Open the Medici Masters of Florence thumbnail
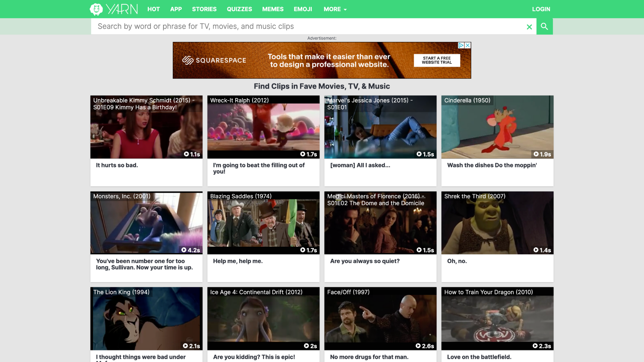 coord(380,223)
